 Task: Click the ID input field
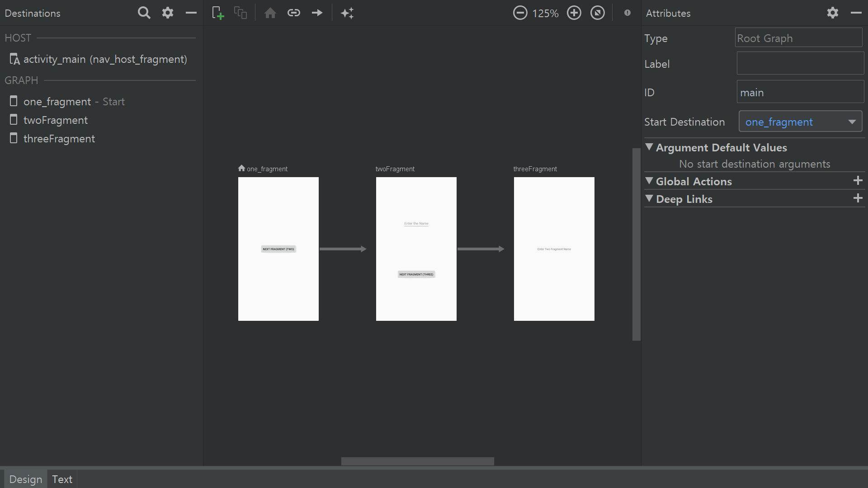800,92
